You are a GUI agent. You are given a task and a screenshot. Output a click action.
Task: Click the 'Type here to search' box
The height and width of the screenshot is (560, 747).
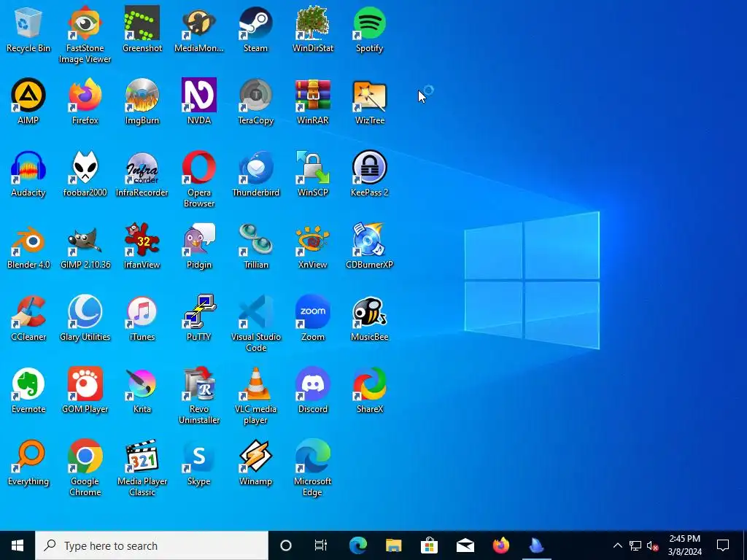click(x=152, y=545)
